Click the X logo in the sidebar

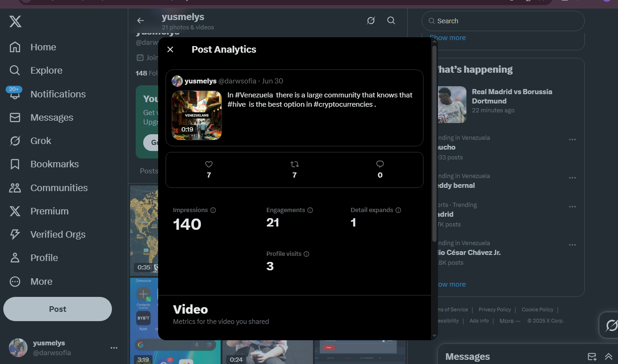pos(15,21)
